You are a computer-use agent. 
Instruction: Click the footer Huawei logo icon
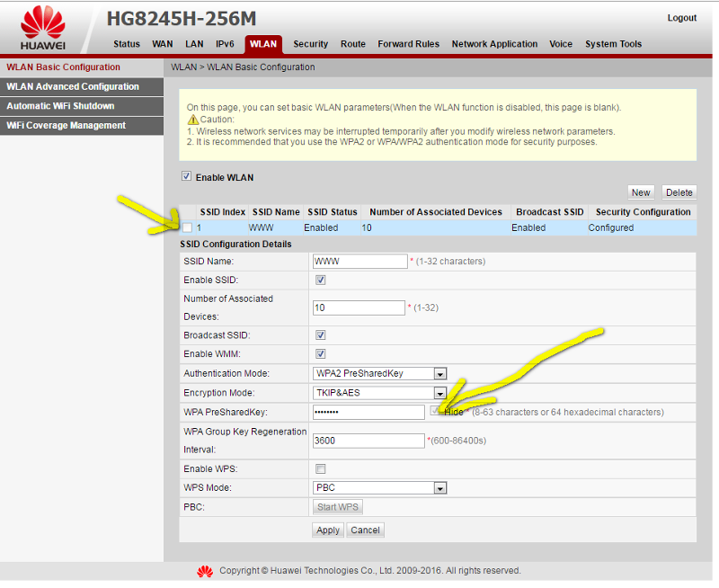coord(205,571)
